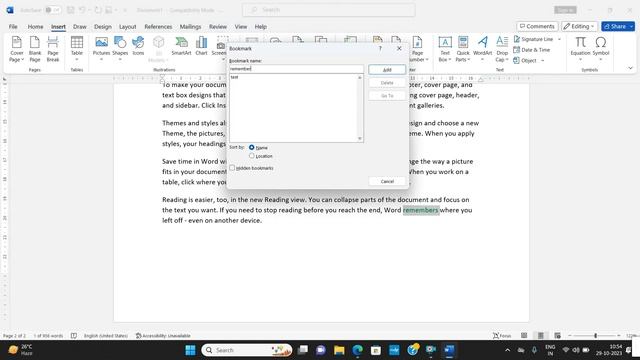This screenshot has height=360, width=640.
Task: Switch to Web Layout view icon
Action: [x=557, y=336]
